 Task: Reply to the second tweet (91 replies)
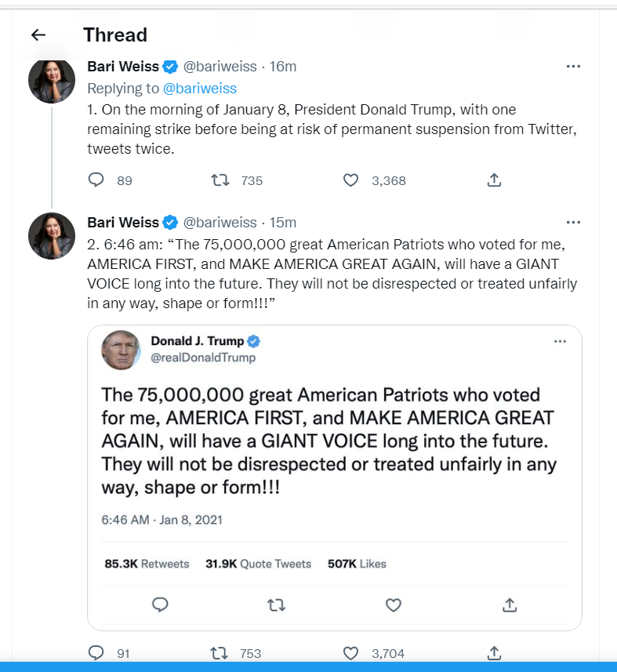[96, 652]
